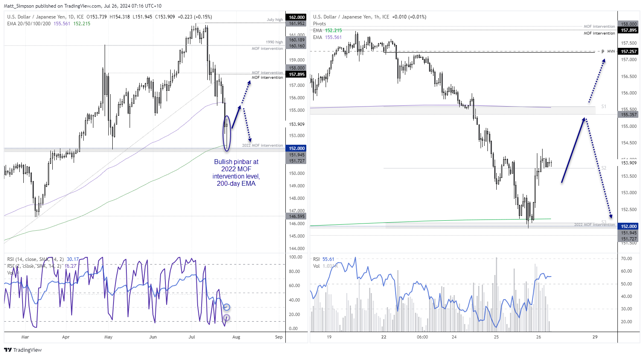Click the 'RSI (2, close, SMA, 14, 2)' legend
644x357 pixels.
tap(35, 266)
